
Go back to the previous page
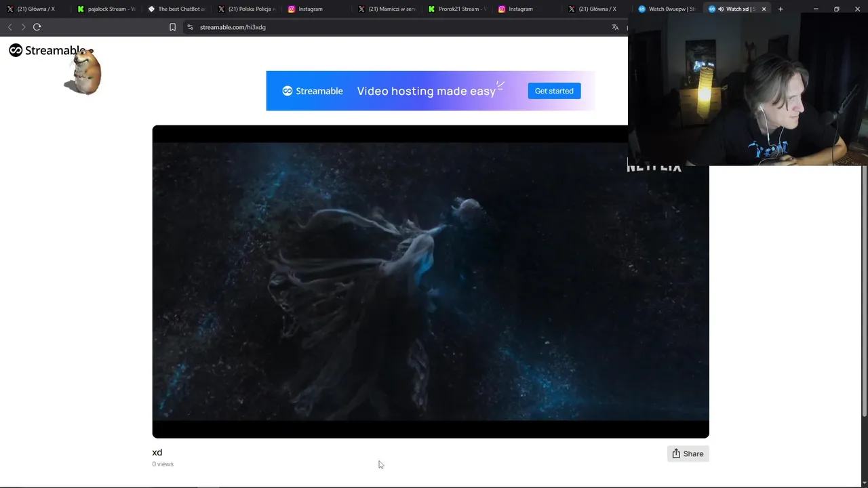pos(9,27)
